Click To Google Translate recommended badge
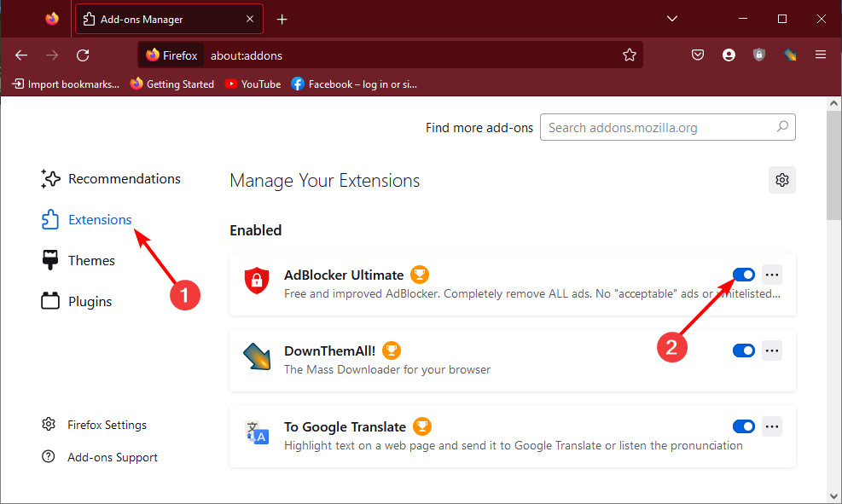Screen dimensions: 842x504 pyautogui.click(x=422, y=426)
